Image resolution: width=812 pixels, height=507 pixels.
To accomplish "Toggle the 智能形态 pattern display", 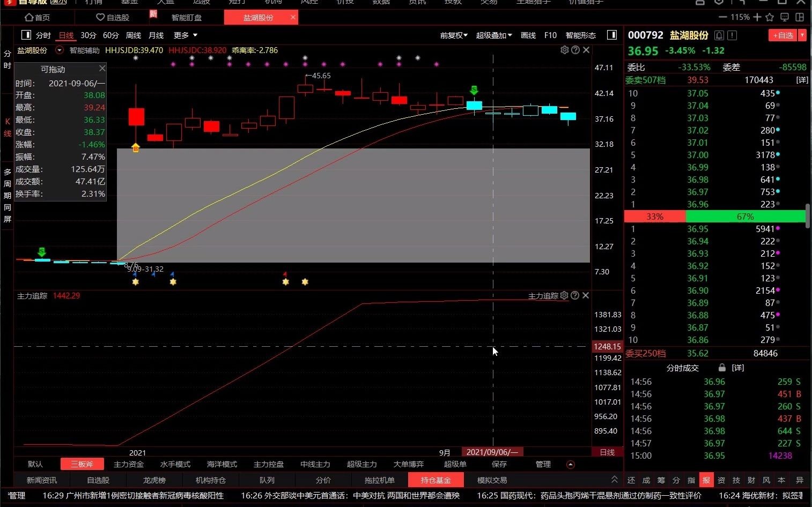I will [x=581, y=35].
